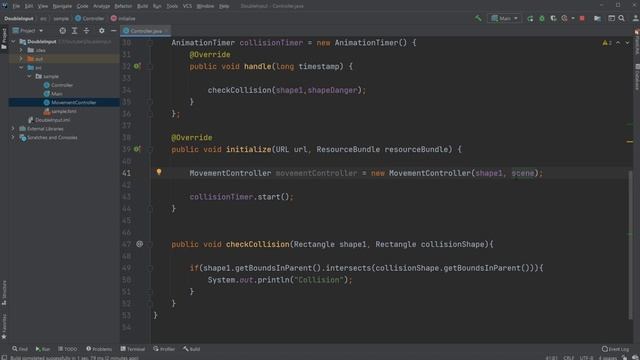Expand the out folder
This screenshot has width=640, height=360.
coord(21,59)
